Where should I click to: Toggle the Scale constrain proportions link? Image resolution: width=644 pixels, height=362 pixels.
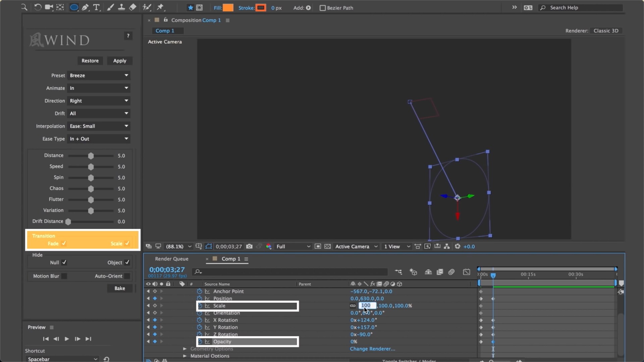[353, 306]
